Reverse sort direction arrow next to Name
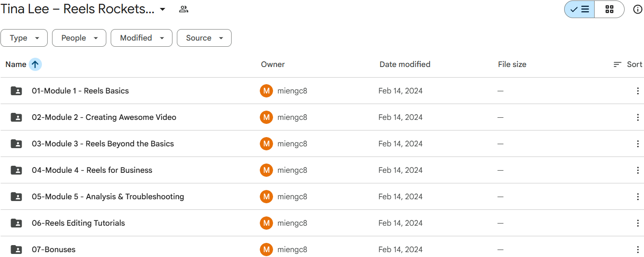The image size is (644, 257). click(35, 64)
